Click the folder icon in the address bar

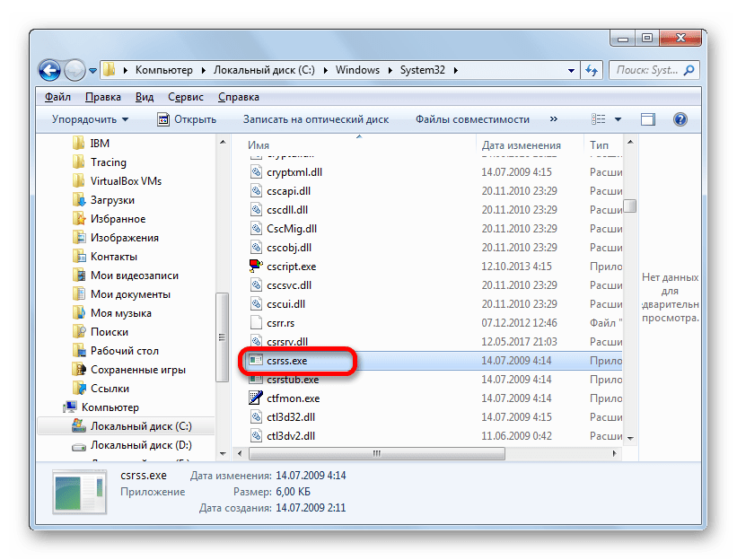pos(109,70)
